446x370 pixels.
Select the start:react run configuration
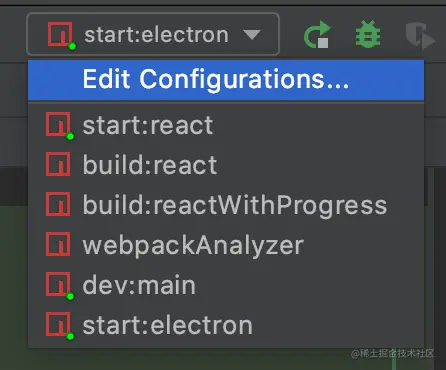tap(226, 125)
